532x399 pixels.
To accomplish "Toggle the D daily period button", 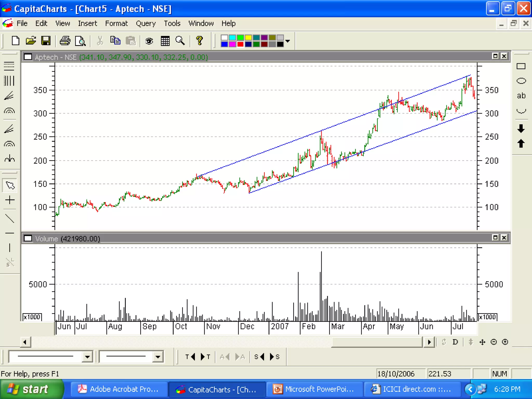I will coord(455,342).
